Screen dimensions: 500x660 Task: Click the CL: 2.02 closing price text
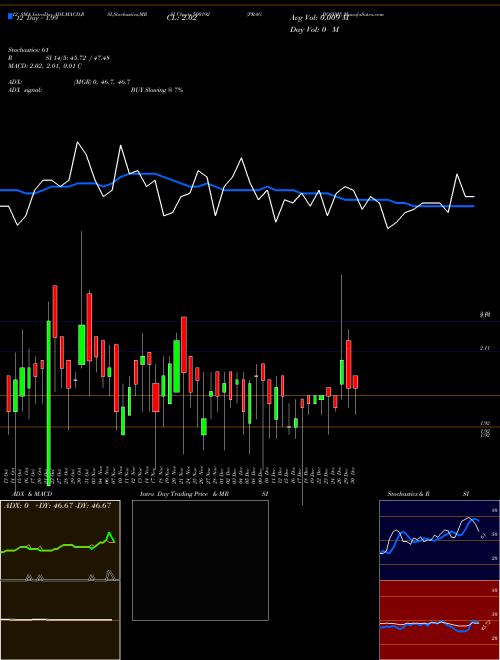pos(181,19)
